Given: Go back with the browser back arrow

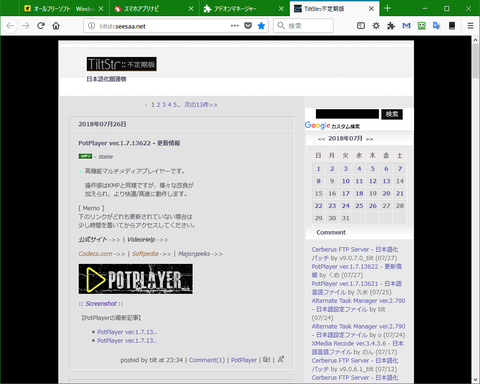Looking at the screenshot, I should click(x=10, y=26).
